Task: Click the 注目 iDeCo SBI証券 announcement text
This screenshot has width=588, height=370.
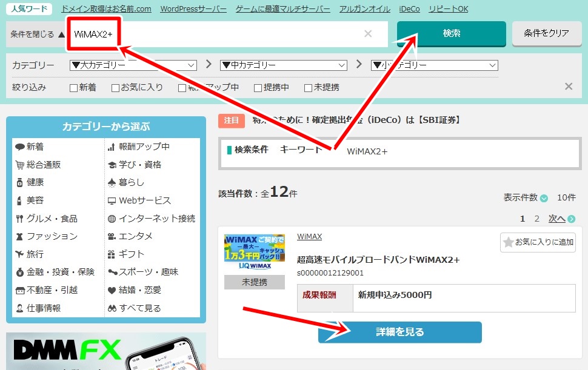Action: click(x=356, y=120)
